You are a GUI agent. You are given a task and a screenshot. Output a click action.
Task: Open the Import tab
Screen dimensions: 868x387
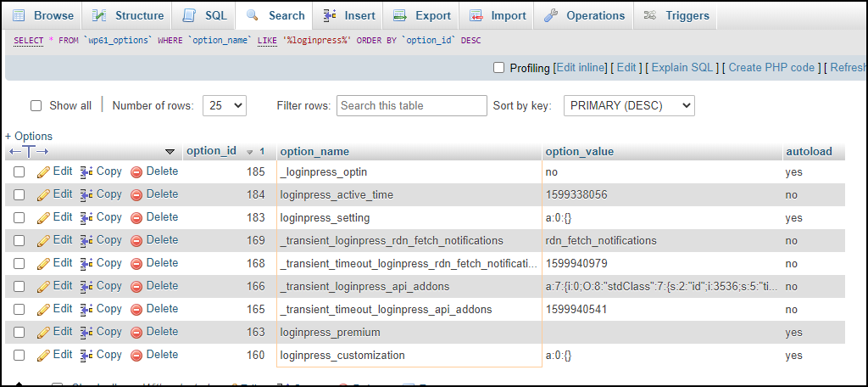[496, 15]
